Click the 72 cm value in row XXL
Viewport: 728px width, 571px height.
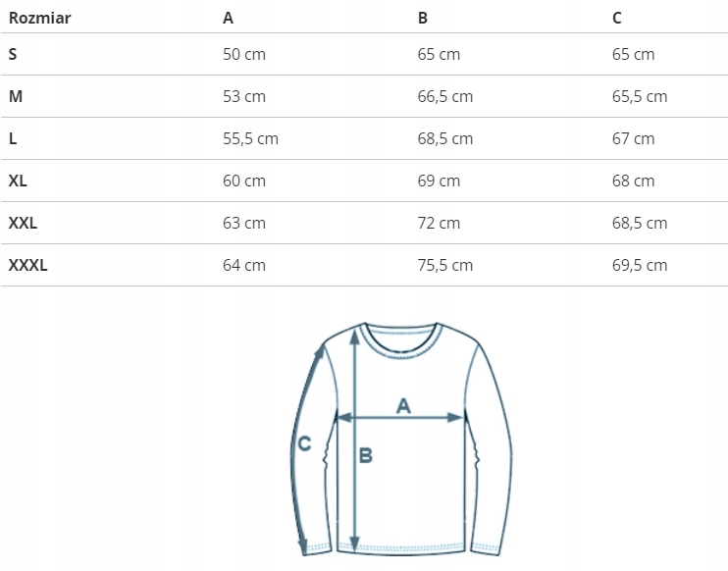pos(439,223)
